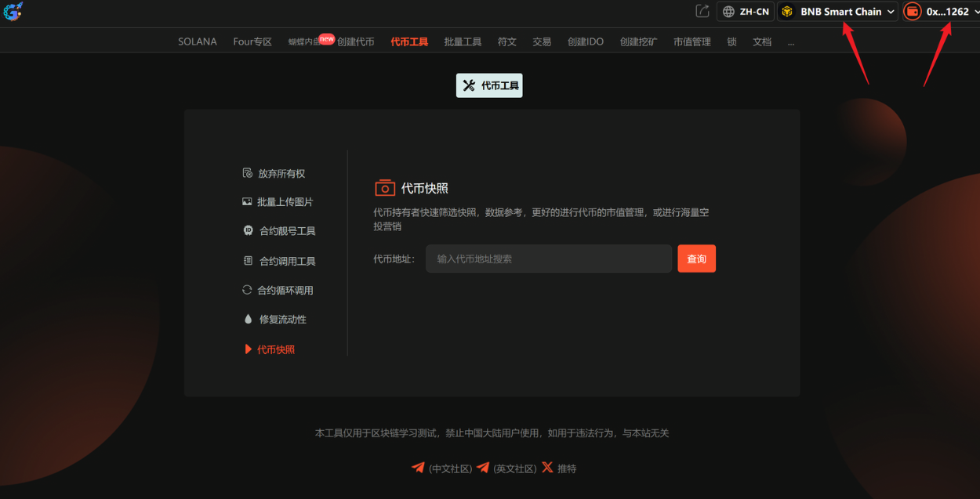
Task: Open the 批量上传图片 tool
Action: (x=282, y=201)
